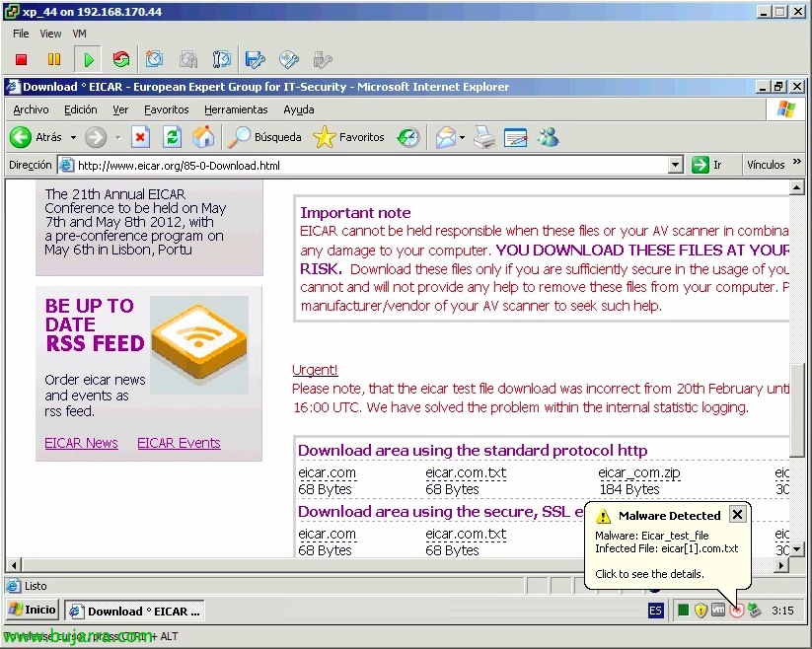Click the Mail envelope icon

445,137
